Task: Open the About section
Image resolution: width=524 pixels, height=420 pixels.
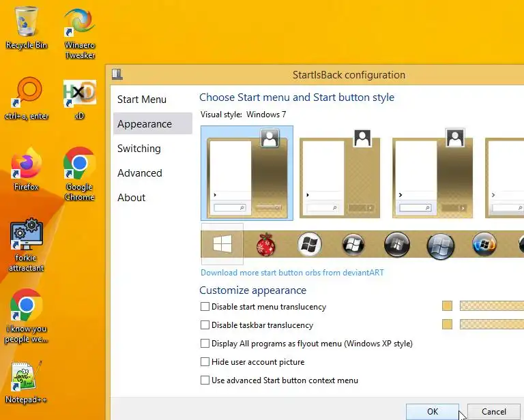Action: point(153,197)
